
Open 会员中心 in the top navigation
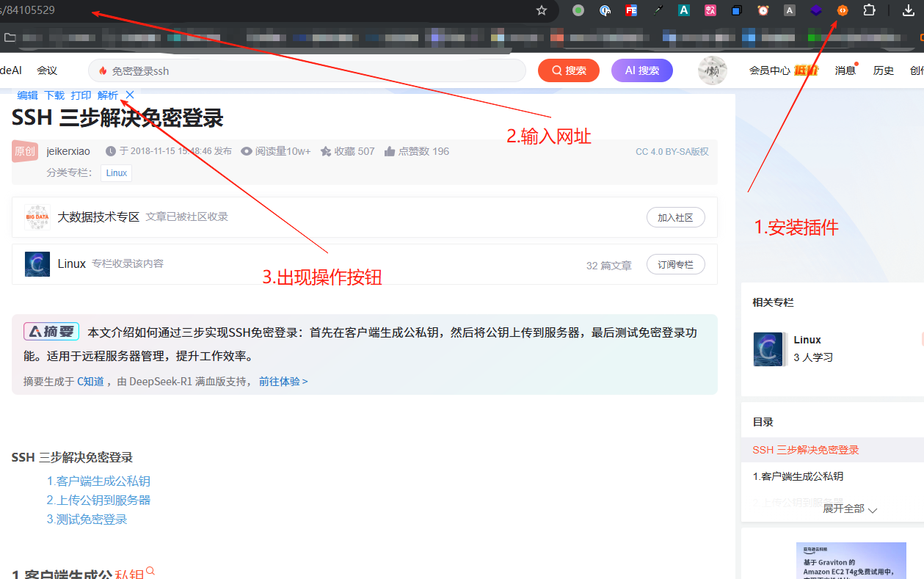[769, 70]
